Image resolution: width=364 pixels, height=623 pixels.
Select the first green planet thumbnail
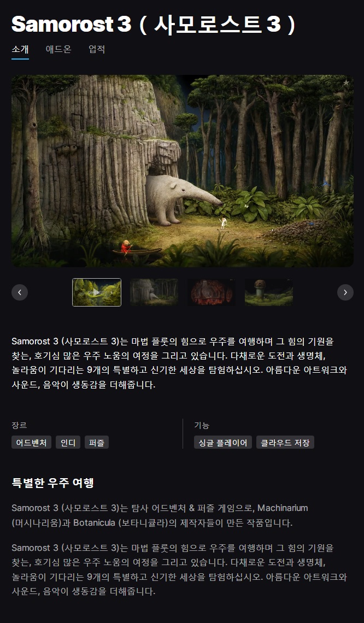point(97,292)
